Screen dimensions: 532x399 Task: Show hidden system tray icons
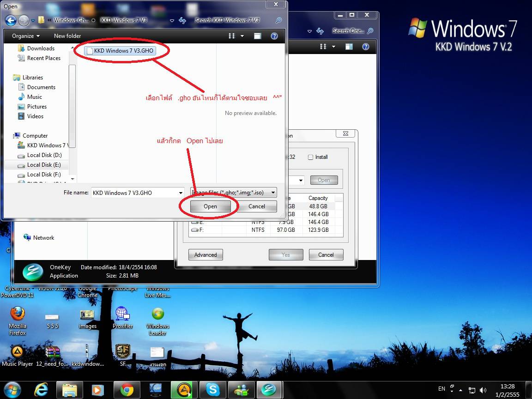(461, 390)
